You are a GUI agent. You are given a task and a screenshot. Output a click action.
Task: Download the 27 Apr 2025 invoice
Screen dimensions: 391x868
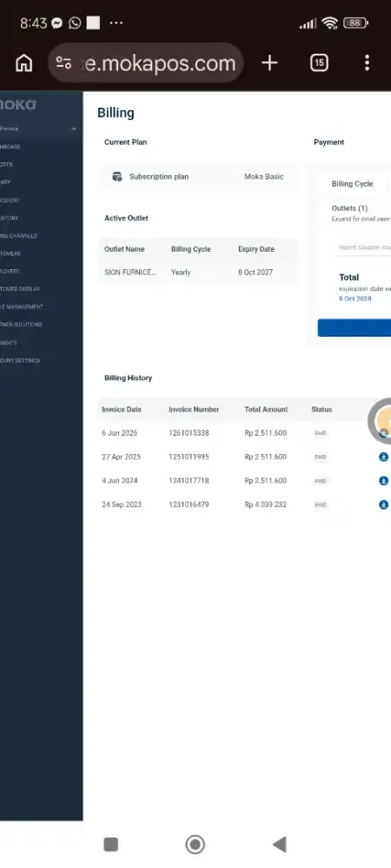tap(383, 457)
